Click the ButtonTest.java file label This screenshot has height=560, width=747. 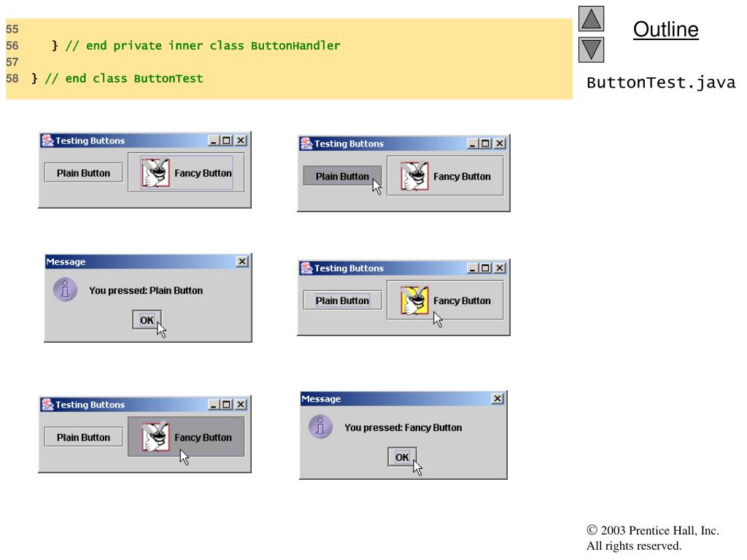click(x=661, y=83)
